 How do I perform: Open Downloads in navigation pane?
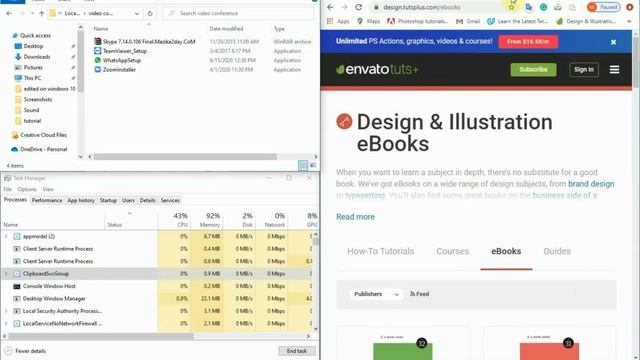point(33,57)
